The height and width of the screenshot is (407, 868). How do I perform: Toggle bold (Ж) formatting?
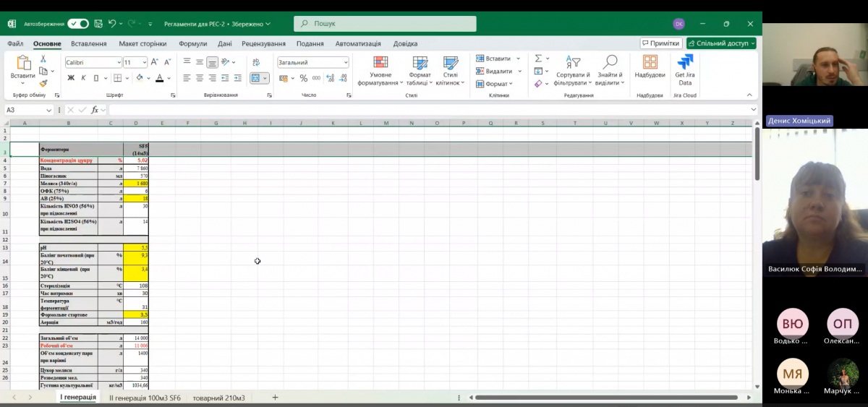[x=71, y=78]
